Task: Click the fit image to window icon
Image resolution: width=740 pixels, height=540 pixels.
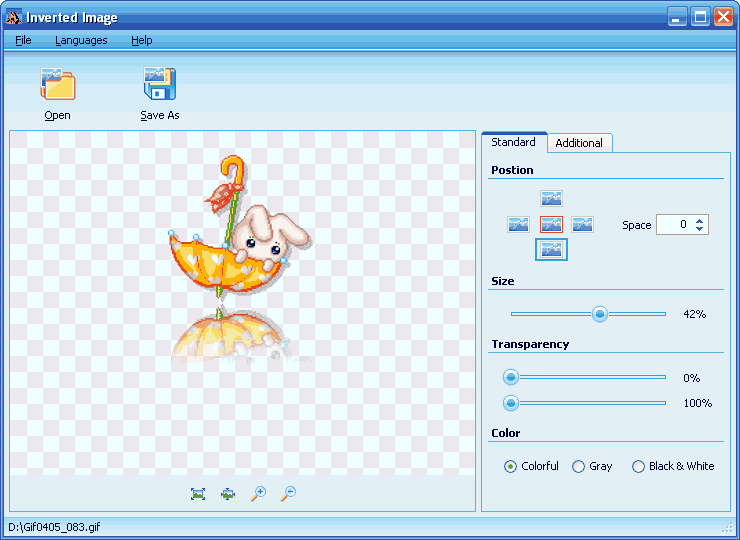Action: click(x=228, y=494)
